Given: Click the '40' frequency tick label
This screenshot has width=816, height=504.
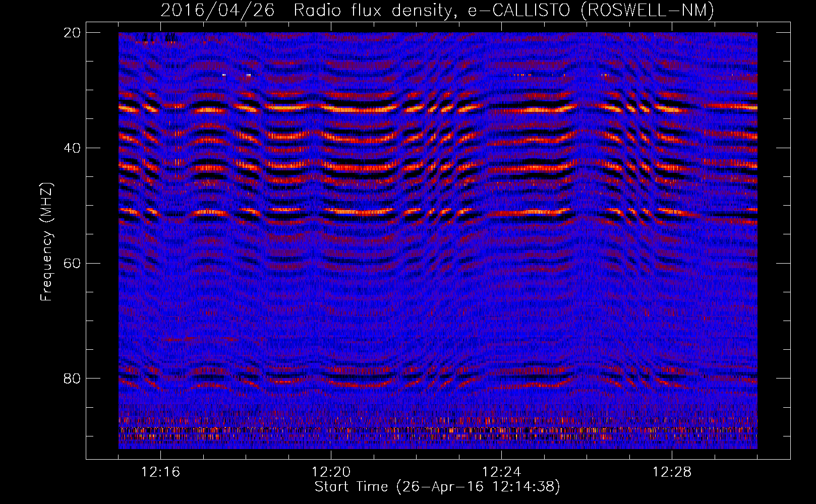Looking at the screenshot, I should click(x=72, y=148).
